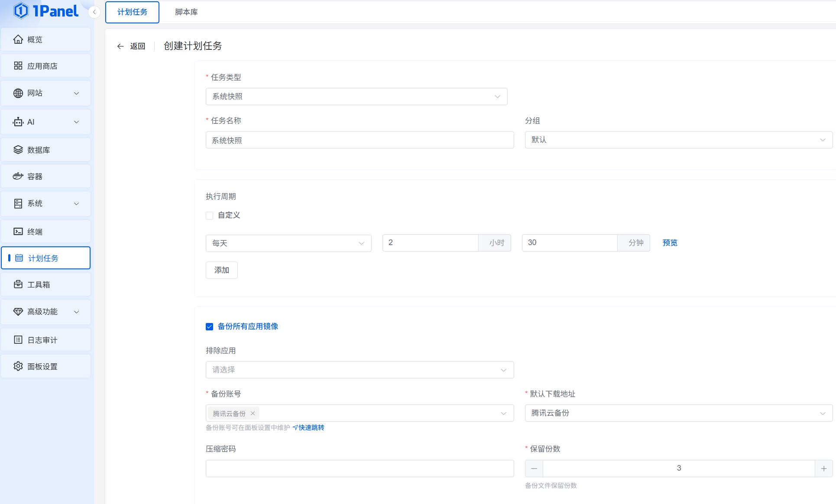Click the database layers icon 数据库
Image resolution: width=836 pixels, height=504 pixels.
(x=18, y=150)
